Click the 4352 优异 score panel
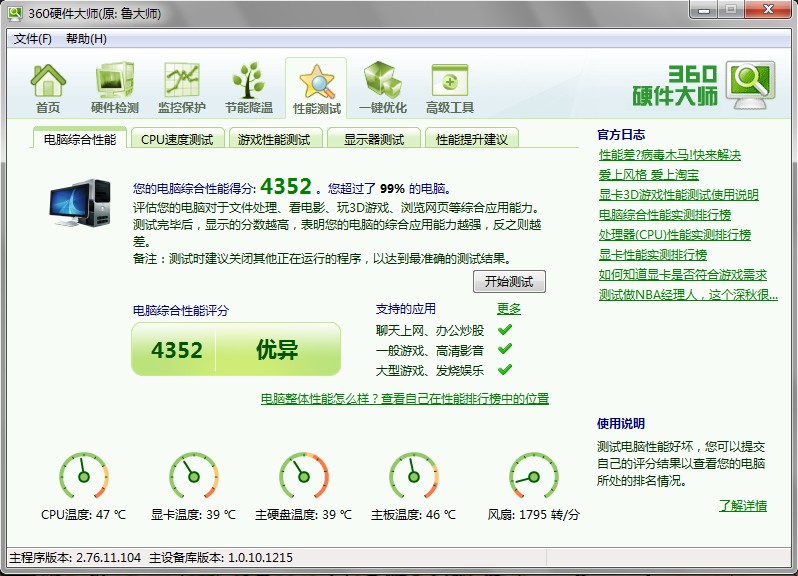The height and width of the screenshot is (576, 798). pyautogui.click(x=236, y=350)
